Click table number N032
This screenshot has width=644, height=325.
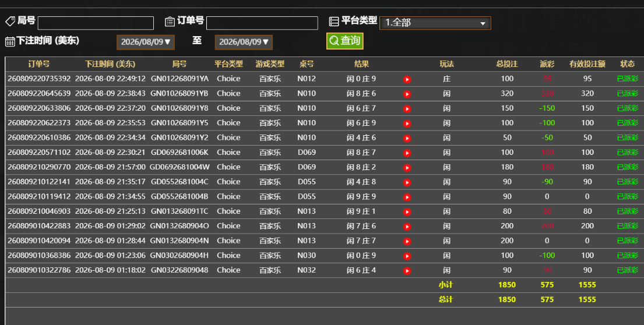pyautogui.click(x=307, y=270)
